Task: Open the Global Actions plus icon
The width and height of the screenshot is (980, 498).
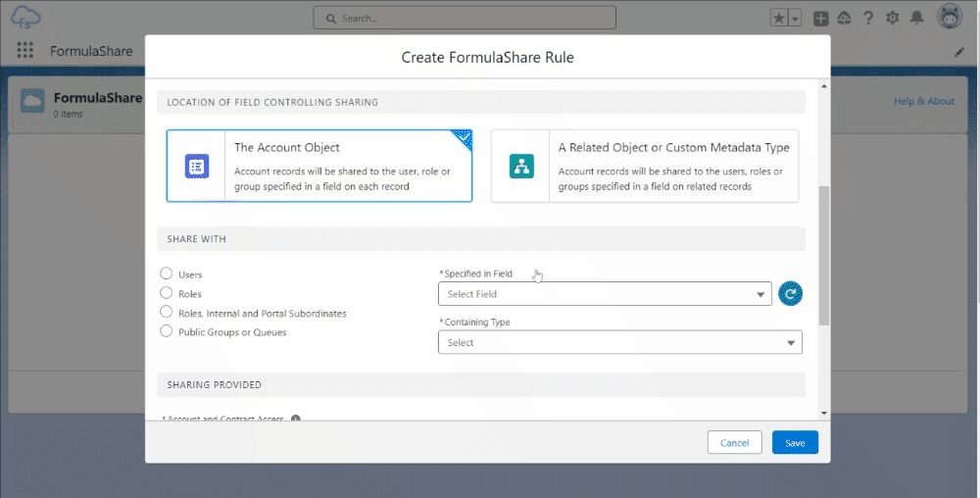Action: click(820, 19)
